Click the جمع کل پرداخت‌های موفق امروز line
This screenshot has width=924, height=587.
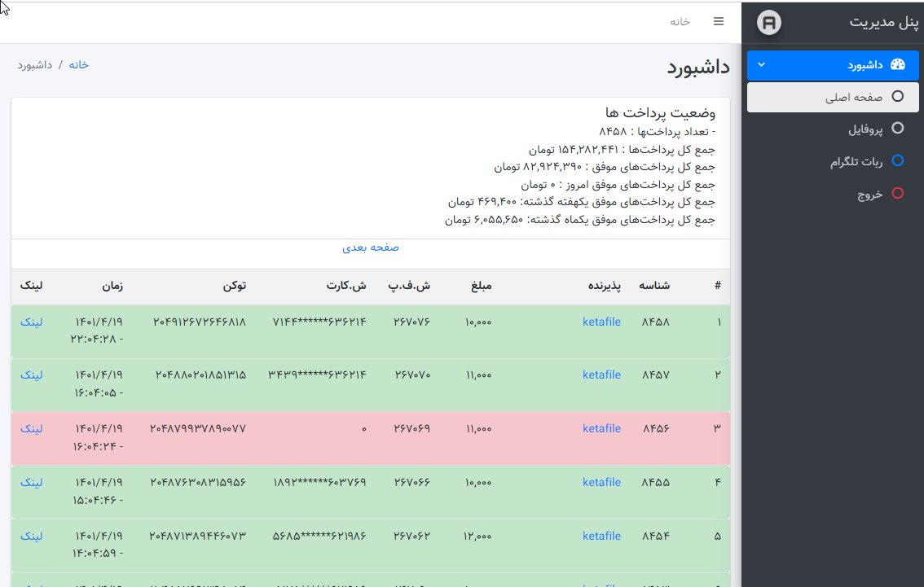click(x=618, y=185)
